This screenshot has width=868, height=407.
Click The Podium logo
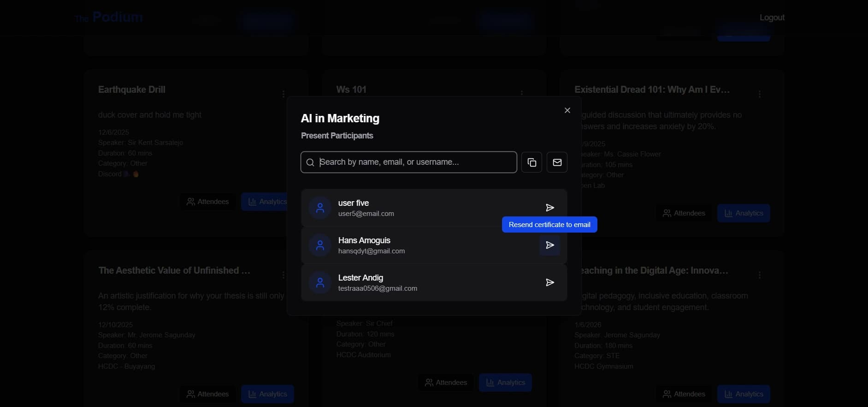(109, 18)
